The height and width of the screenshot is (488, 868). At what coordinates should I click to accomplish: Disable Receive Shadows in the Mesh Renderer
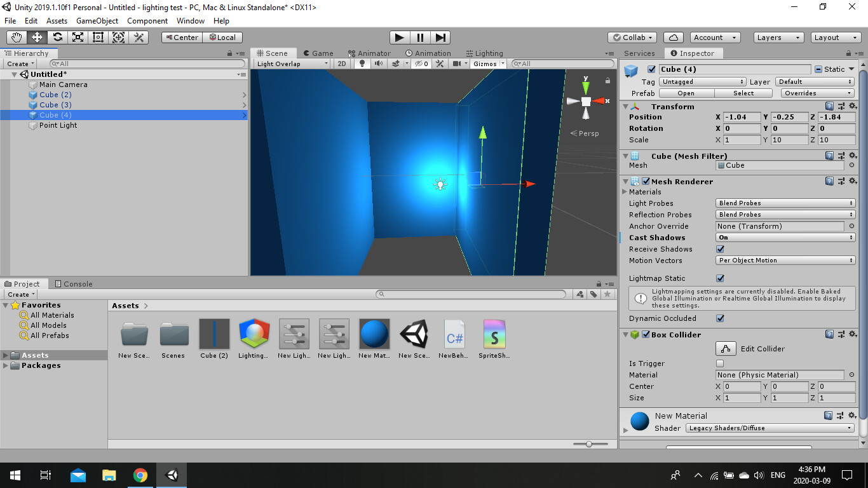[x=720, y=249]
